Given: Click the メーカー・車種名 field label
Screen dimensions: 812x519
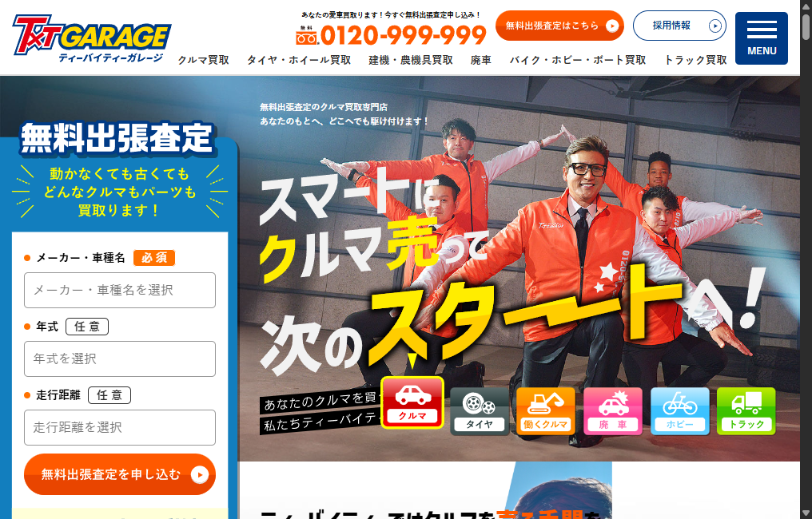Looking at the screenshot, I should (x=81, y=258).
